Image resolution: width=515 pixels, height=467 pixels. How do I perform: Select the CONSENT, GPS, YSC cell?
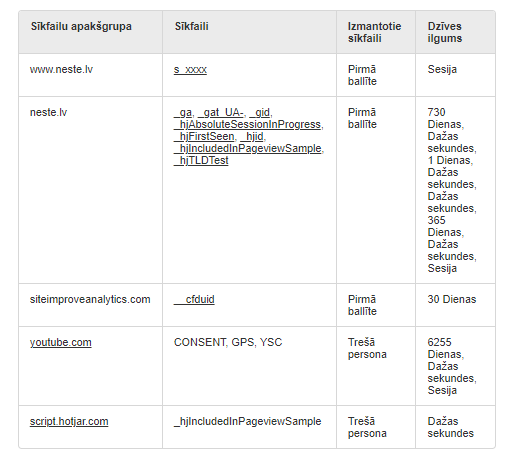click(x=249, y=366)
